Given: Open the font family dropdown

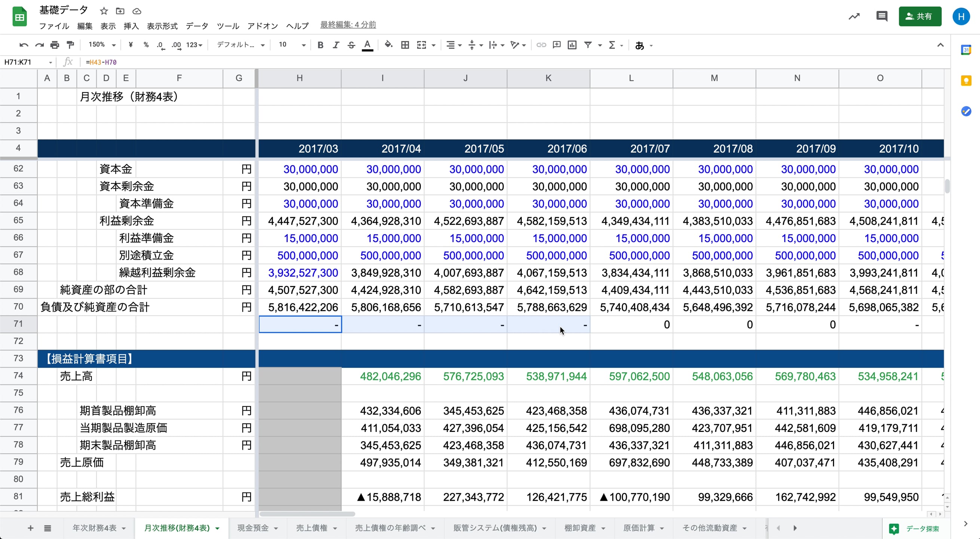Looking at the screenshot, I should [x=241, y=45].
